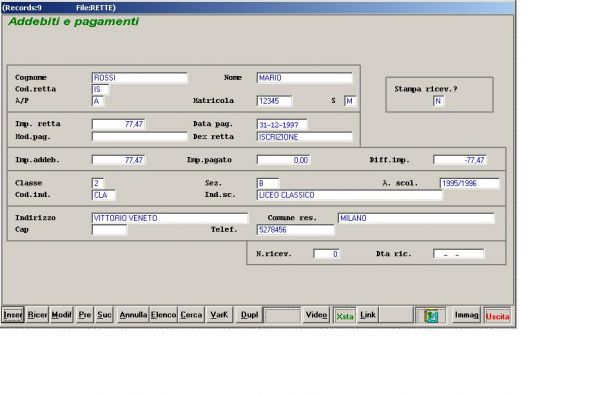
Task: Click the Ricer search button
Action: pos(37,315)
